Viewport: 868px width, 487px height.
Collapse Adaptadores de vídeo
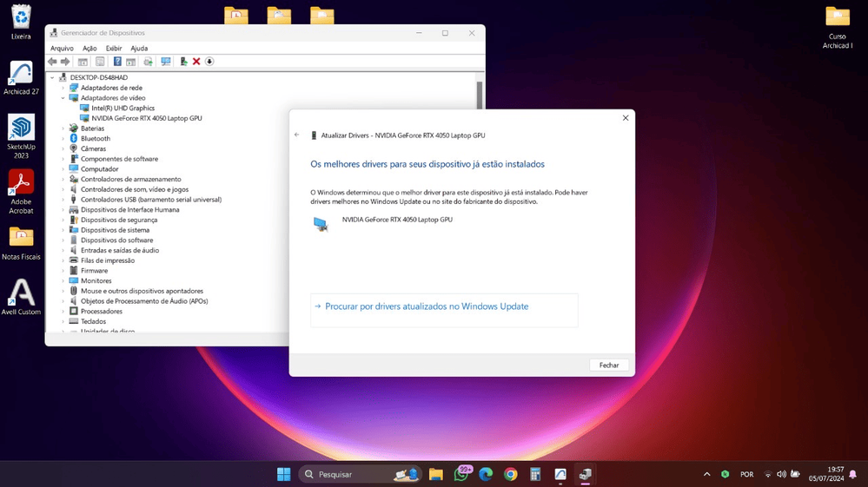(63, 98)
